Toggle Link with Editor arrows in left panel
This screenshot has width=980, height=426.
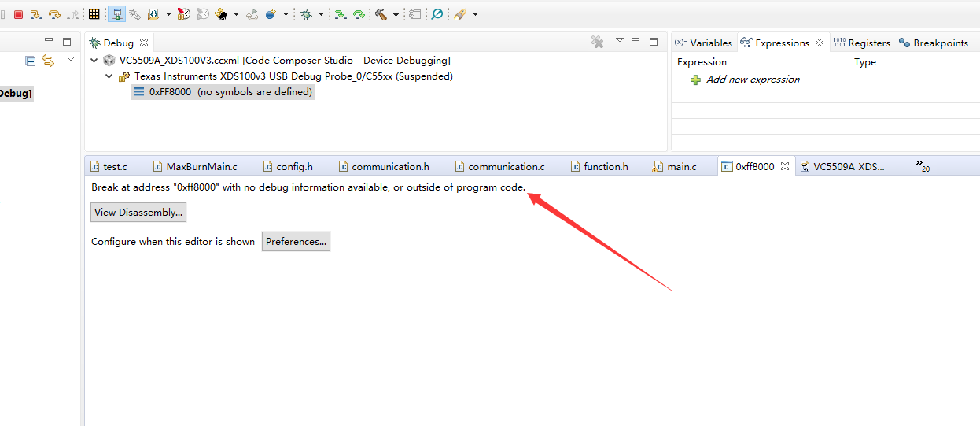(48, 61)
